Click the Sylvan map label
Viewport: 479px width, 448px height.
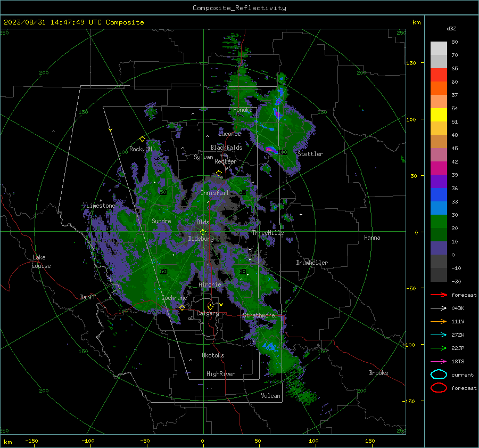click(x=203, y=157)
